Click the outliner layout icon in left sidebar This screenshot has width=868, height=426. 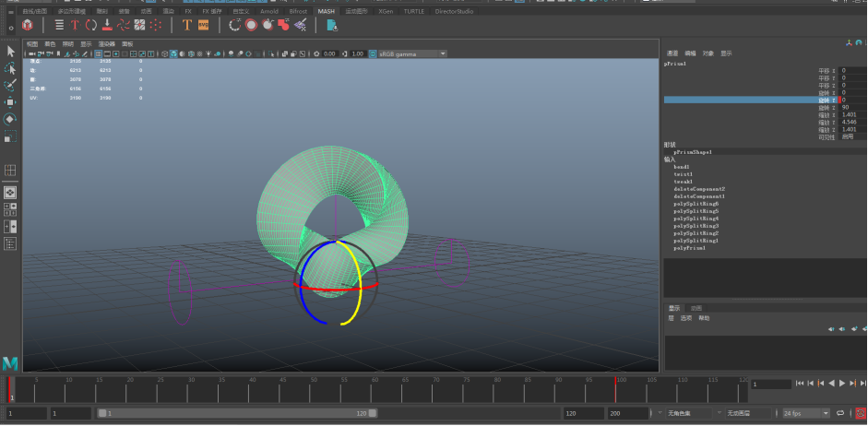(x=10, y=243)
